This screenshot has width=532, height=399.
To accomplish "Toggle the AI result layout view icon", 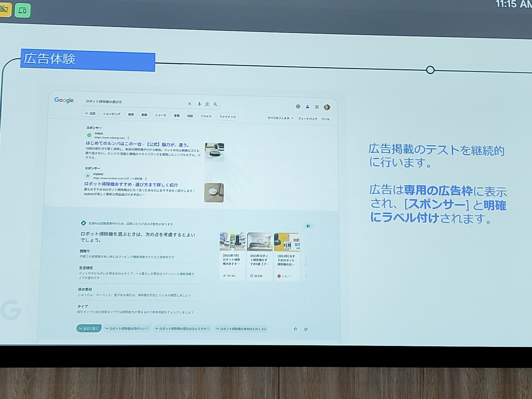I will click(308, 226).
